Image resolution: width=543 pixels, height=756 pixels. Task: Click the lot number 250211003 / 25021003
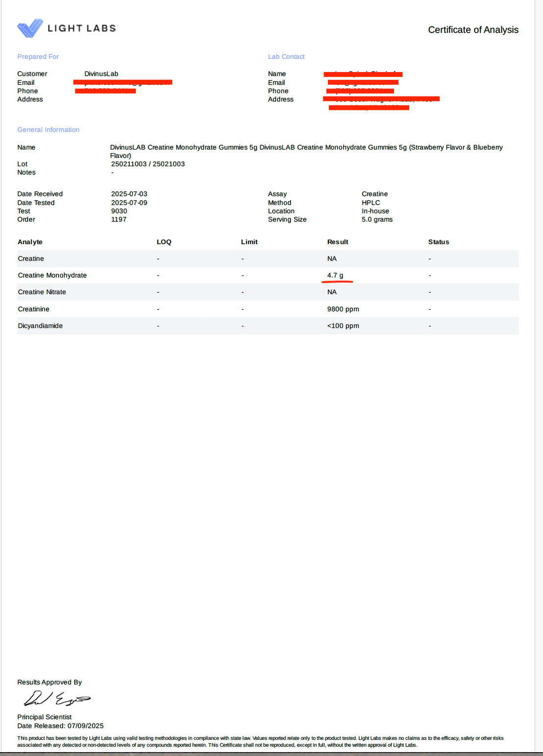coord(148,164)
